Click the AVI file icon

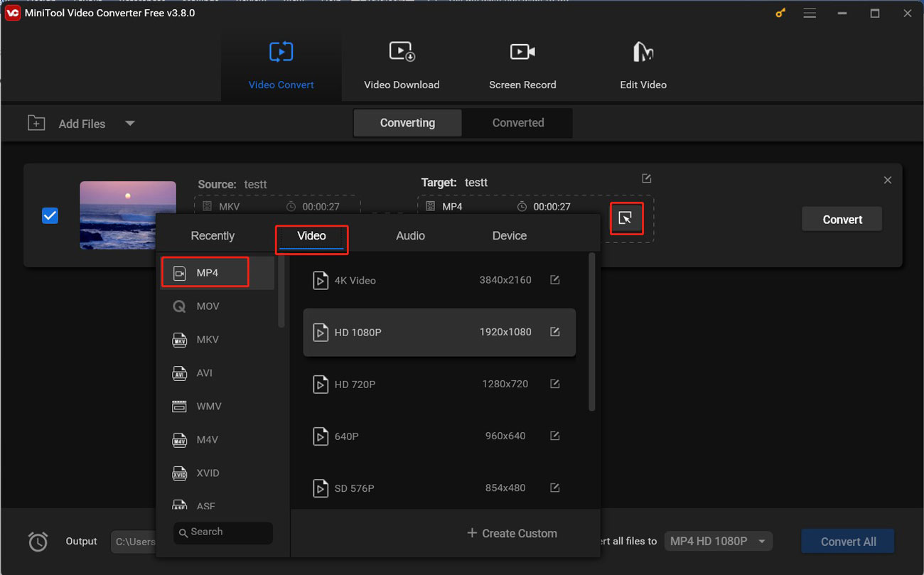(180, 373)
